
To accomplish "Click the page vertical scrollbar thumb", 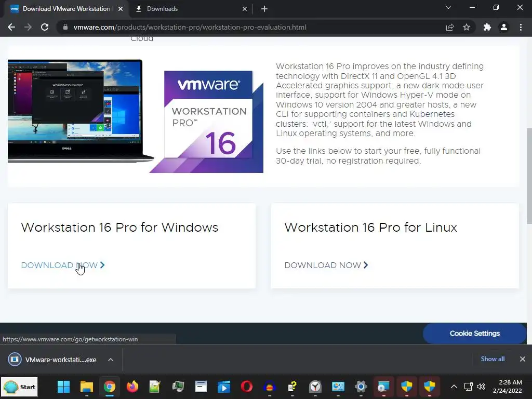I will pos(529,176).
